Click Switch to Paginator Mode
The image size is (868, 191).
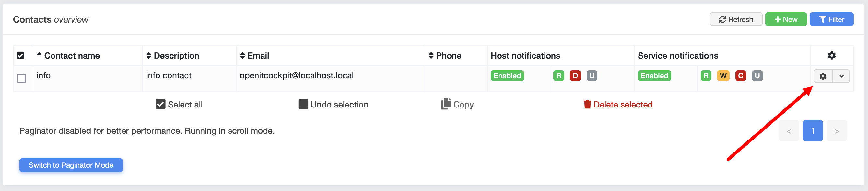pyautogui.click(x=71, y=165)
